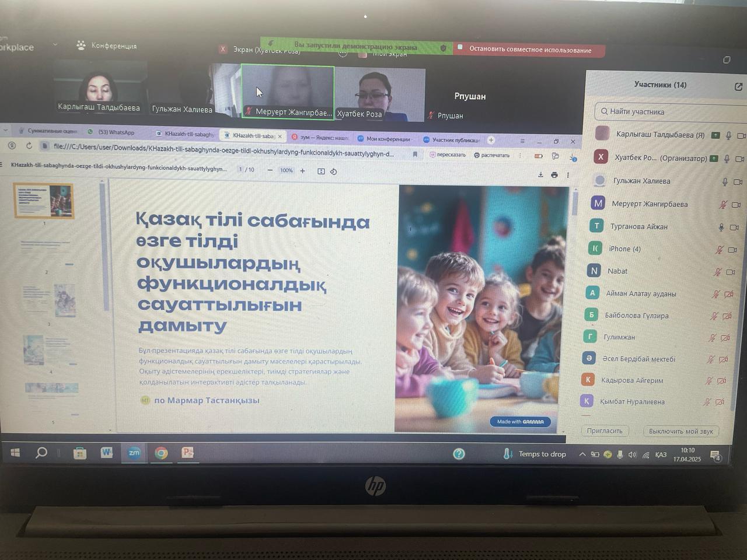The width and height of the screenshot is (747, 560).
Task: Reload the page with the refresh icon
Action: pyautogui.click(x=29, y=146)
